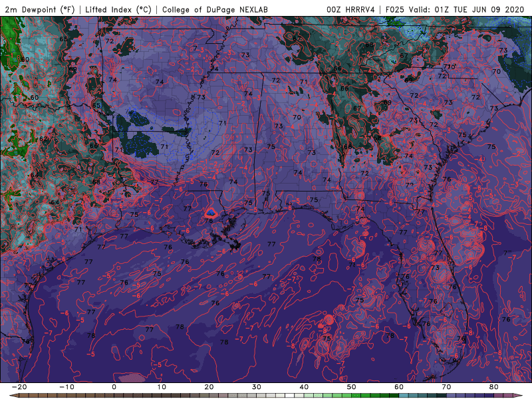Click the "2m Dewpoint (°F)" title label
Viewport: 532px width, 399px height.
click(40, 9)
